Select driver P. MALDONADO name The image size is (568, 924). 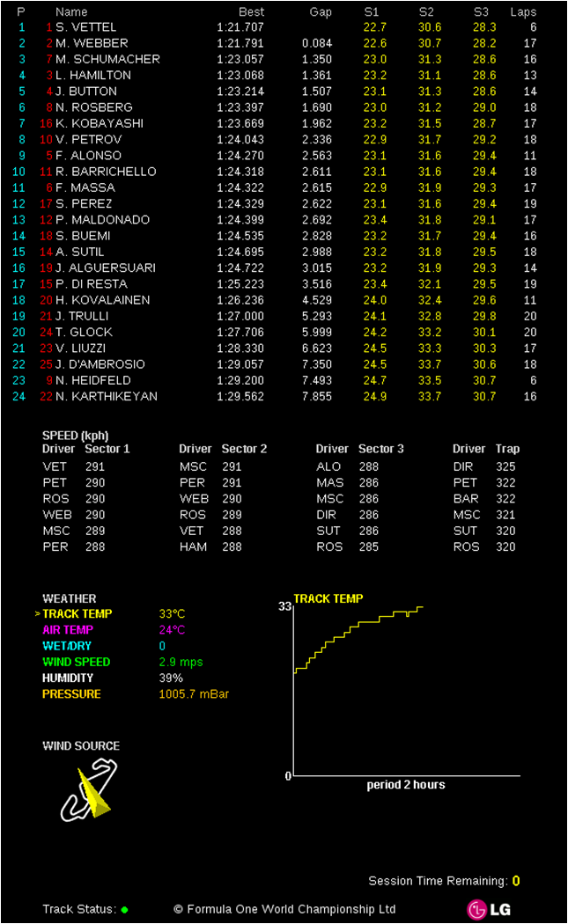click(103, 220)
